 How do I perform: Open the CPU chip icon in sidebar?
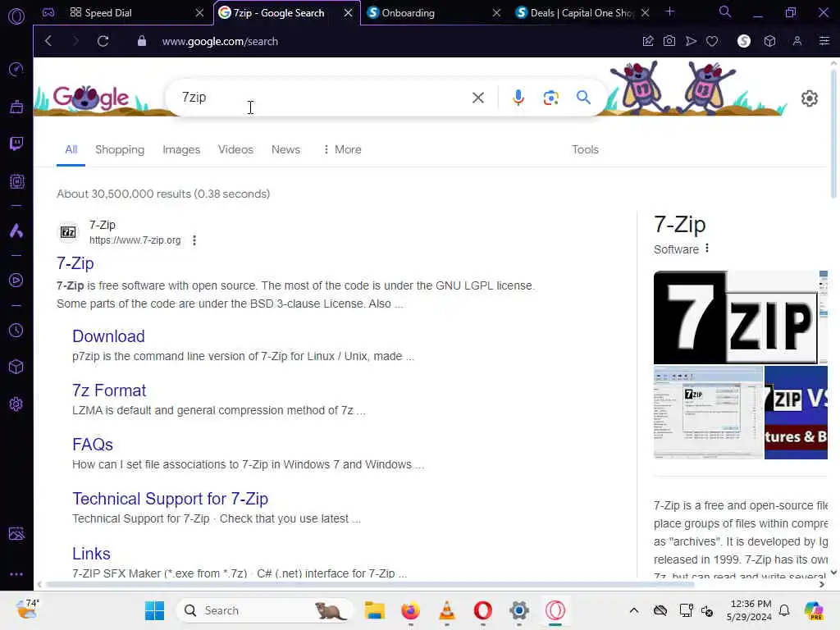tap(16, 181)
